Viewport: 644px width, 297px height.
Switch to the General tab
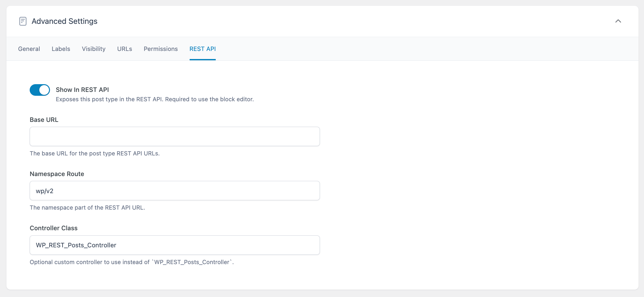click(x=29, y=49)
